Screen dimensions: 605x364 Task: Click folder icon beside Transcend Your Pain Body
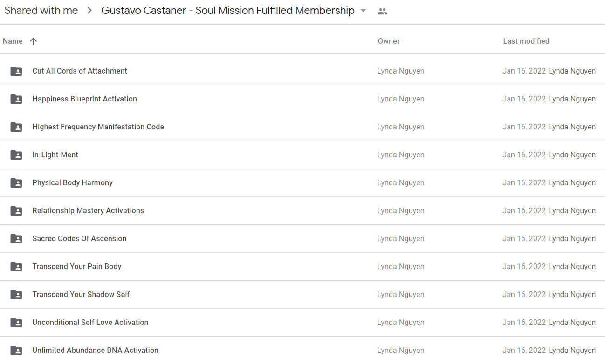click(16, 267)
